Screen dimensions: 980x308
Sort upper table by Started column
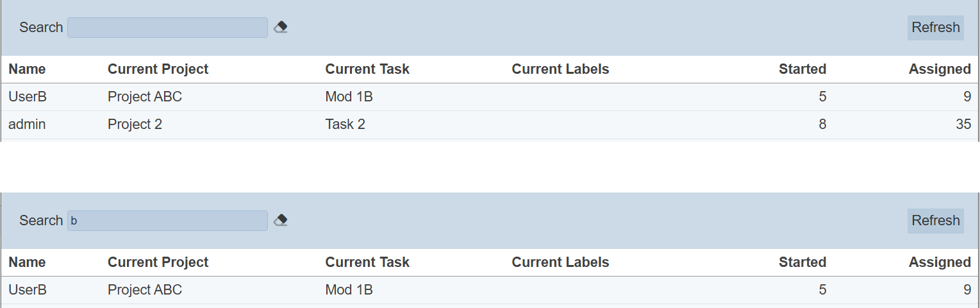(802, 69)
